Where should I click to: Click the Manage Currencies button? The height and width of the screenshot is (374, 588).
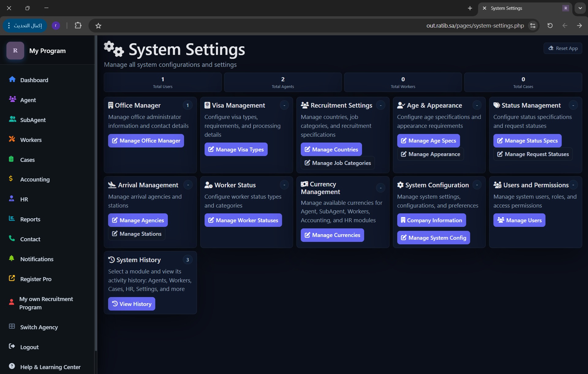point(332,235)
